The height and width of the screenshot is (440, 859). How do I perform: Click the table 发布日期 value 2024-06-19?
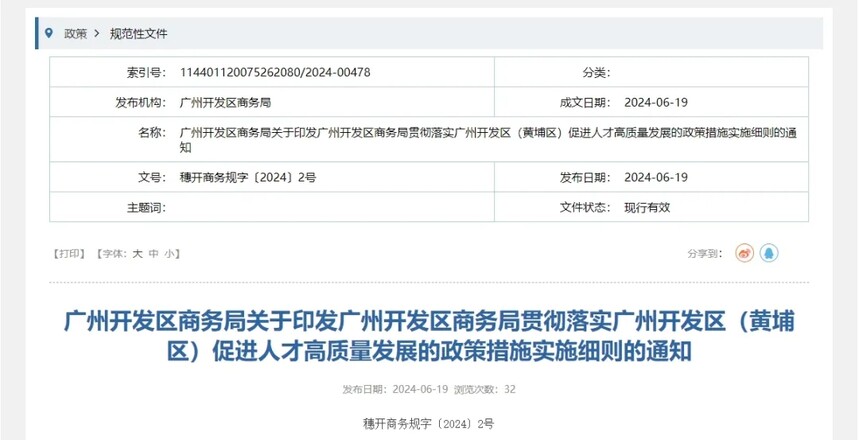tap(656, 178)
